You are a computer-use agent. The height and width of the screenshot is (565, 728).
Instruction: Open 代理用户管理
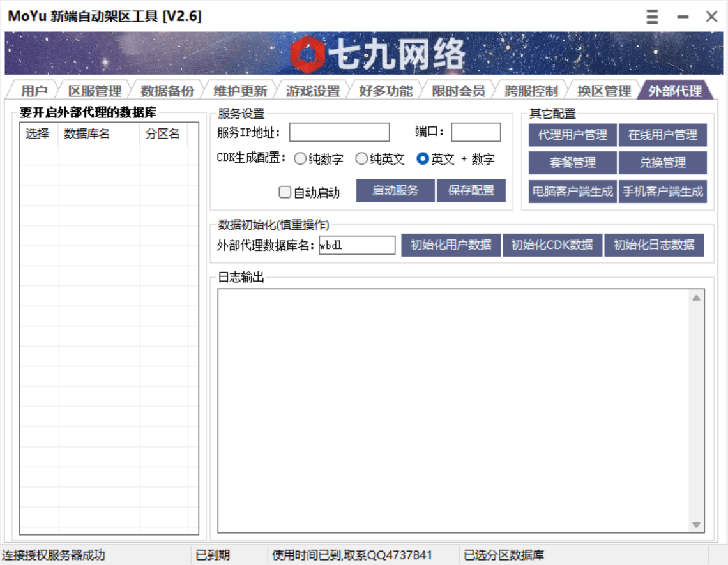pyautogui.click(x=572, y=134)
